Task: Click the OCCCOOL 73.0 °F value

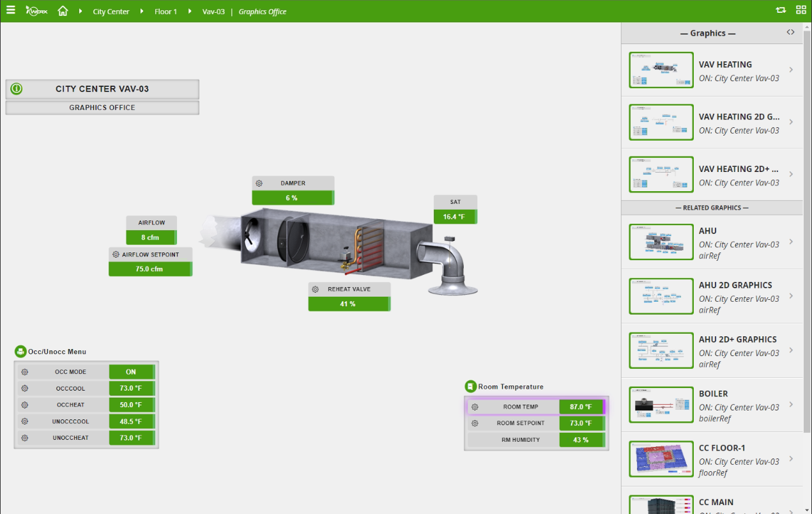Action: 132,389
